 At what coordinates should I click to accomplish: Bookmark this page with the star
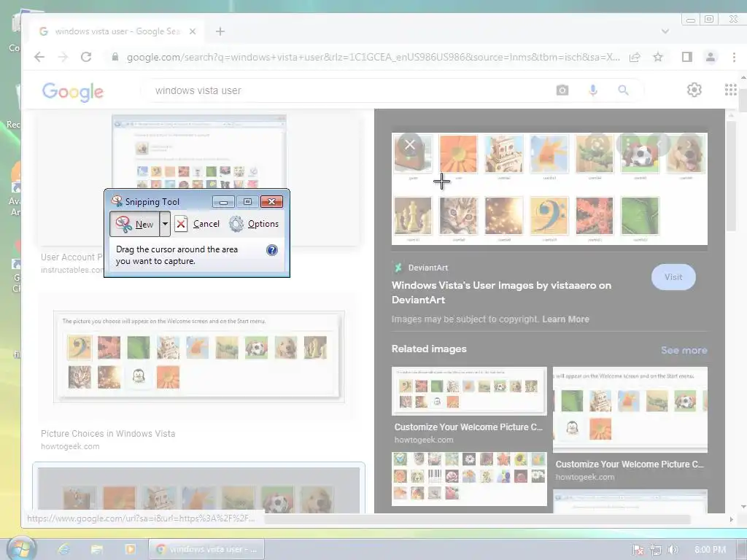tap(658, 57)
